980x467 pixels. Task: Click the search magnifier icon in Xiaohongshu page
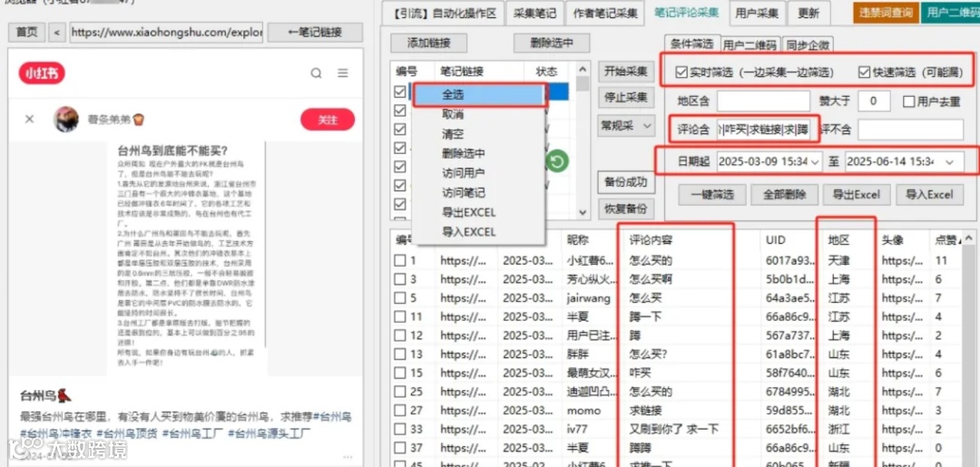pyautogui.click(x=317, y=73)
